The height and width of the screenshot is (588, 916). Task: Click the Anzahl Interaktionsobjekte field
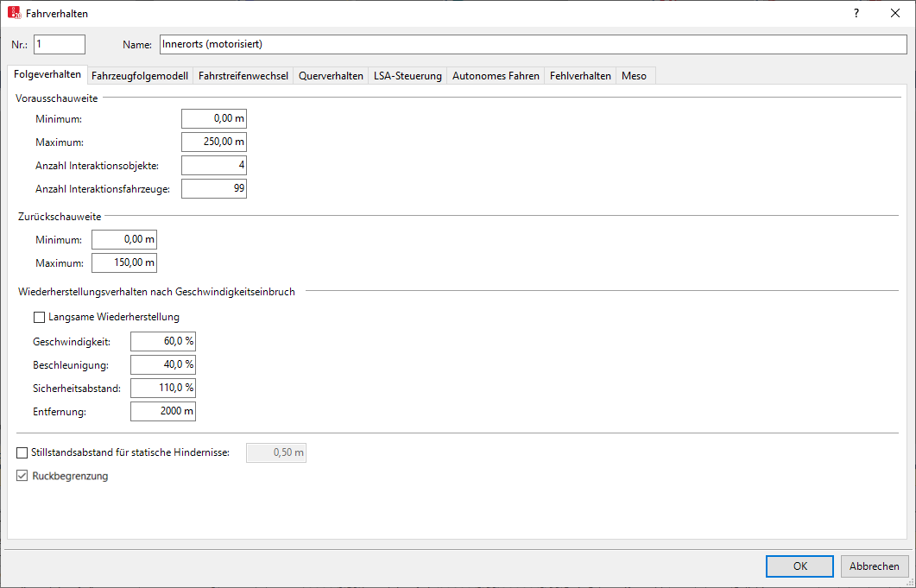pyautogui.click(x=214, y=165)
